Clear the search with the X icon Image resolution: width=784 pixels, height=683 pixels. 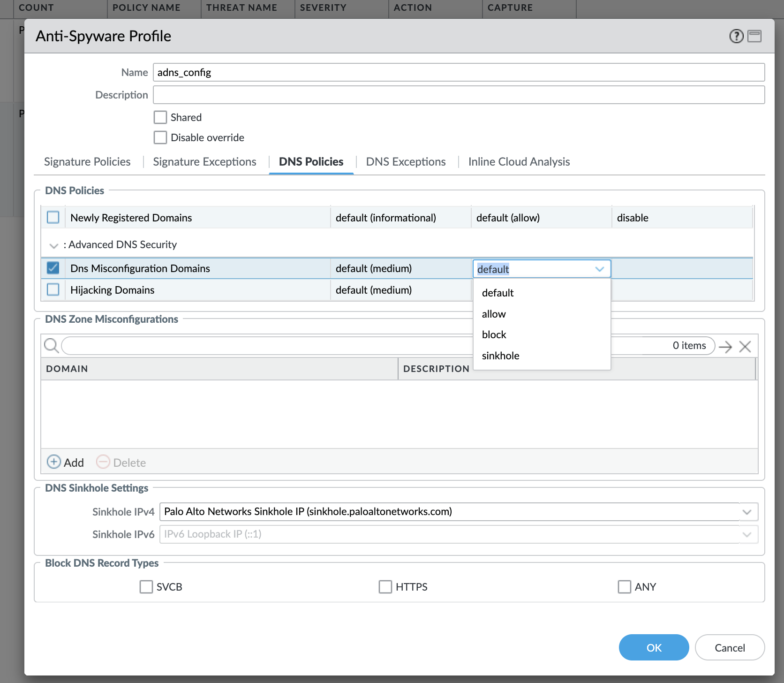(745, 347)
